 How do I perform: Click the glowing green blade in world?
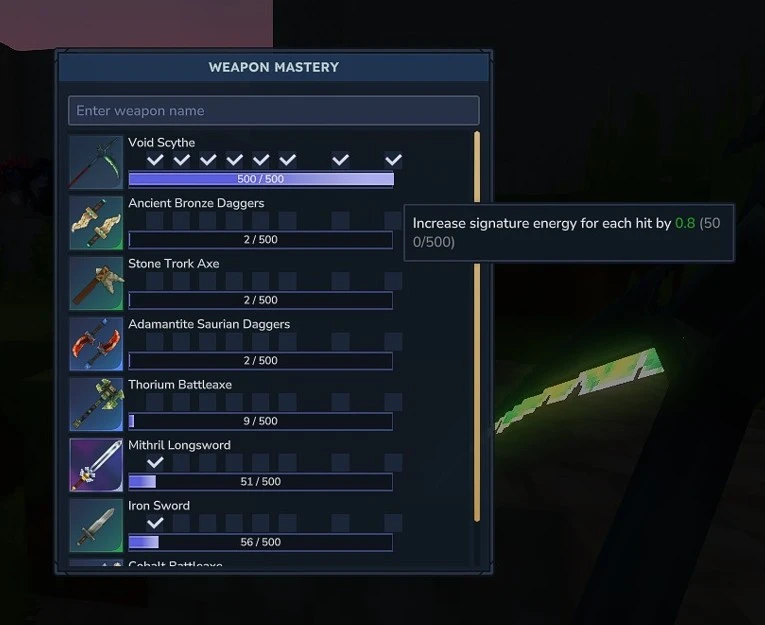point(580,389)
